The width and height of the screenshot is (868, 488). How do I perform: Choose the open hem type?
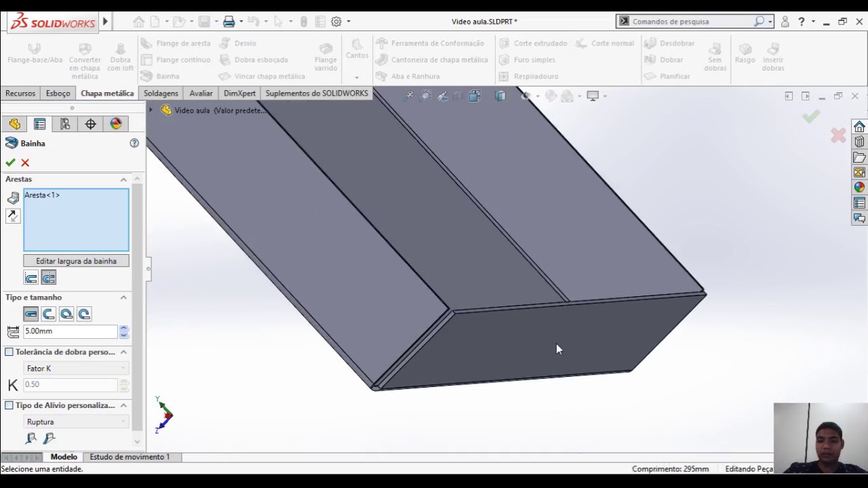(x=48, y=314)
